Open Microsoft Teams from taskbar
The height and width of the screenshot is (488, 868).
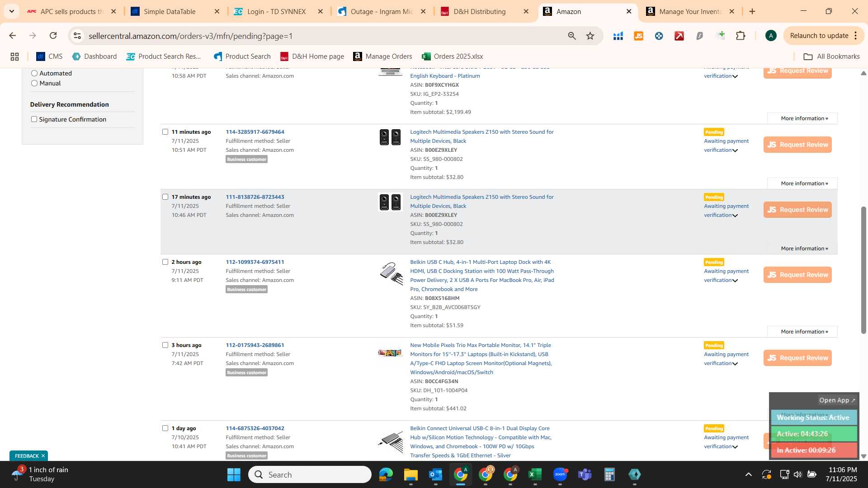[585, 474]
